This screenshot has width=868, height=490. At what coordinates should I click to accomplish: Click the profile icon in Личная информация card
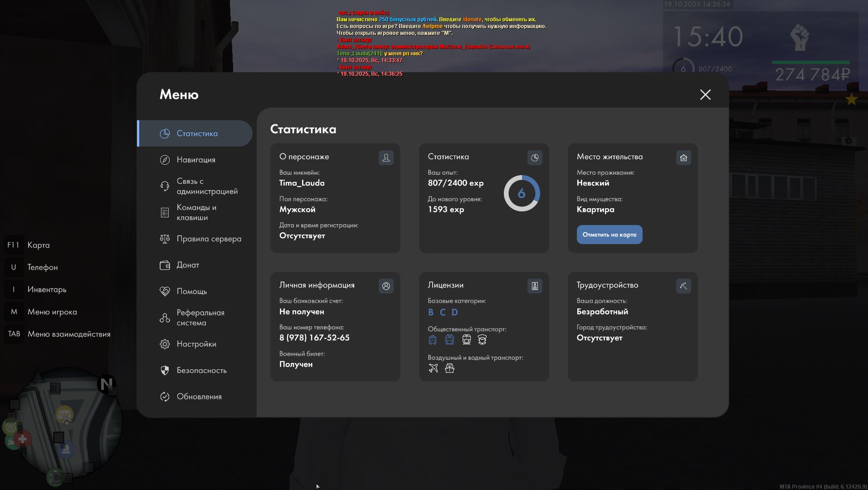click(386, 286)
